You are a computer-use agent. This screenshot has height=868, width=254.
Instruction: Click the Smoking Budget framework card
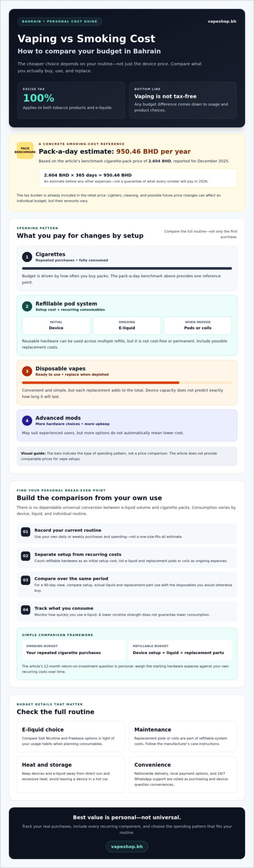(x=74, y=650)
